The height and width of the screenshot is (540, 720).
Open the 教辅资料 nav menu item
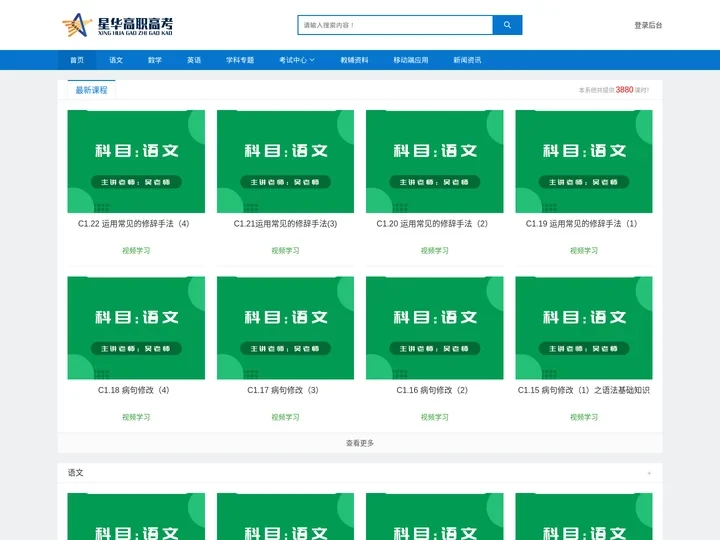tap(354, 60)
